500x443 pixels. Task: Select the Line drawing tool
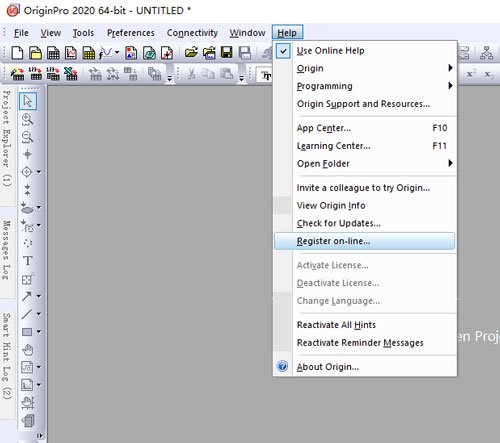pyautogui.click(x=27, y=314)
